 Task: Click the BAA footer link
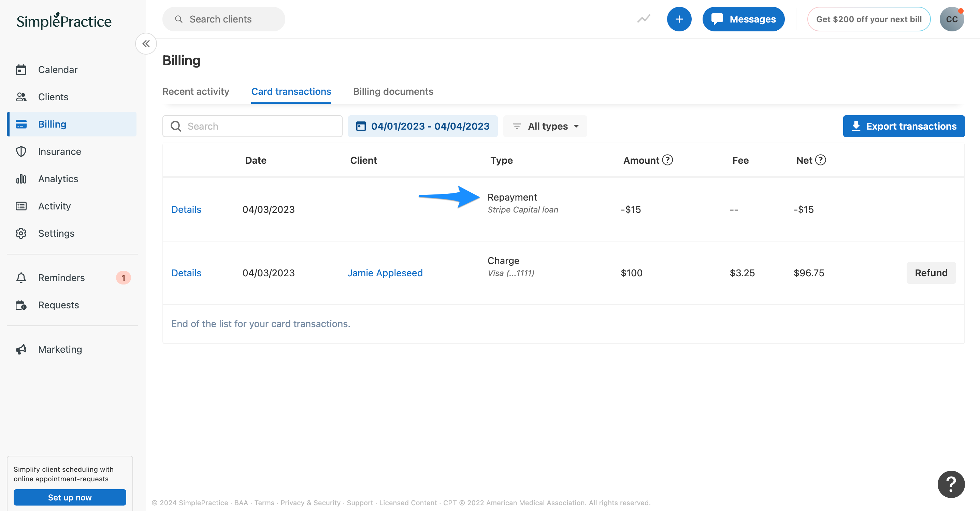tap(241, 502)
